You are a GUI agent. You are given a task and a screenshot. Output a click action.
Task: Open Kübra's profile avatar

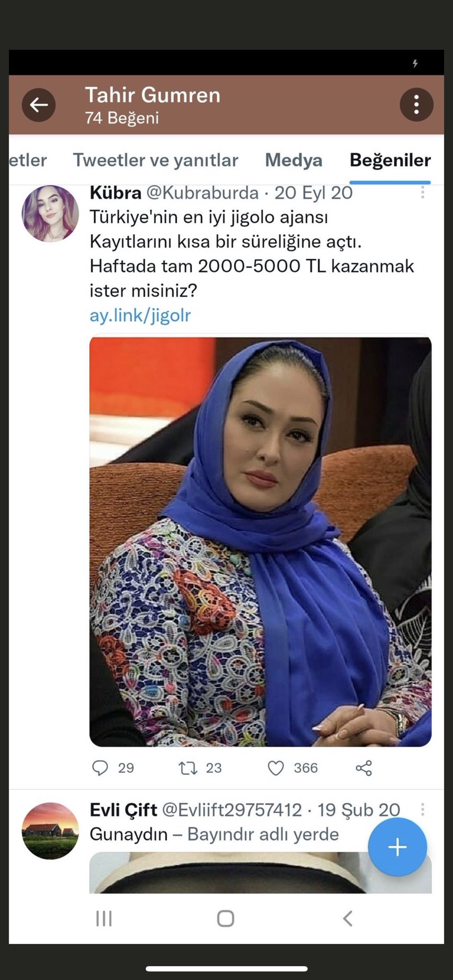click(50, 213)
